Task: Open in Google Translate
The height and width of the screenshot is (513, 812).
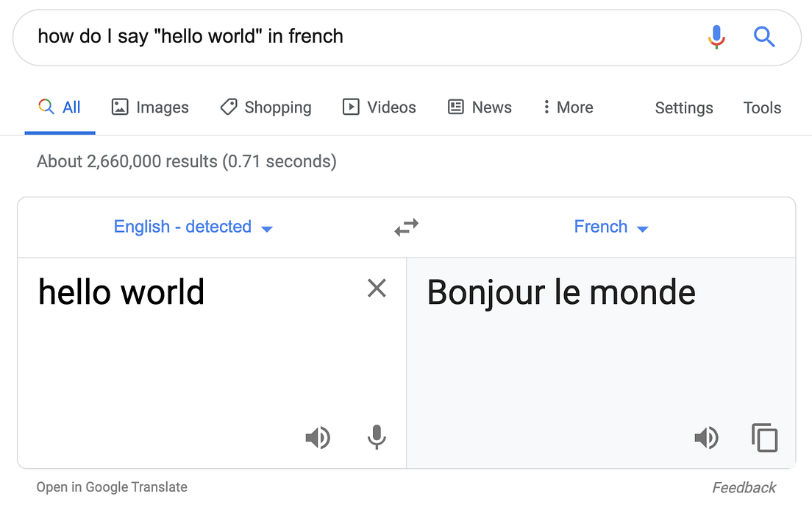Action: click(x=112, y=487)
